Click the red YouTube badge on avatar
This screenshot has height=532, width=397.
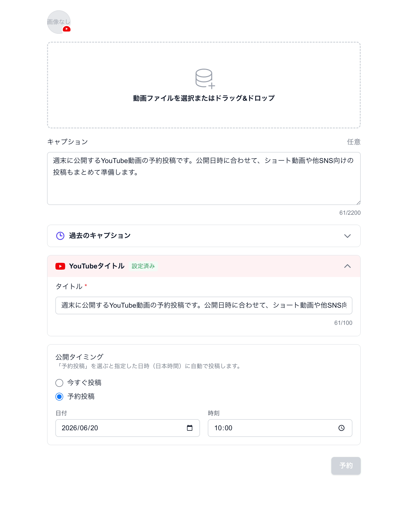(x=67, y=29)
